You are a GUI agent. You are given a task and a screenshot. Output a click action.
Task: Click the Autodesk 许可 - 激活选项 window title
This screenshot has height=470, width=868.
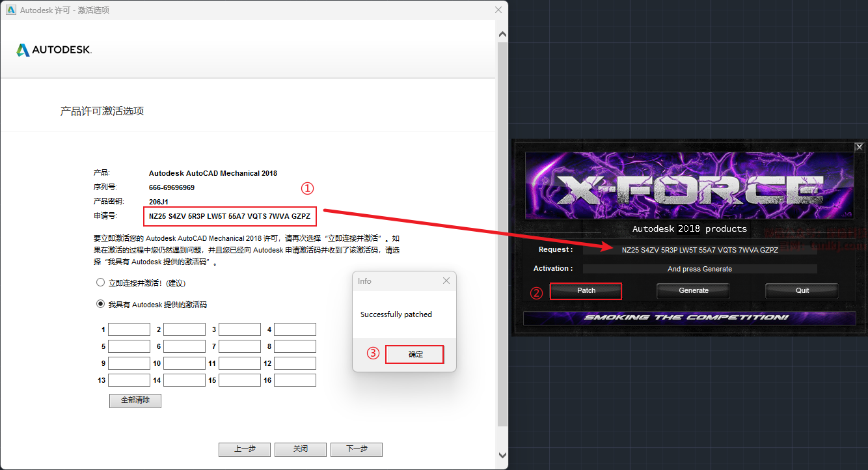[65, 10]
